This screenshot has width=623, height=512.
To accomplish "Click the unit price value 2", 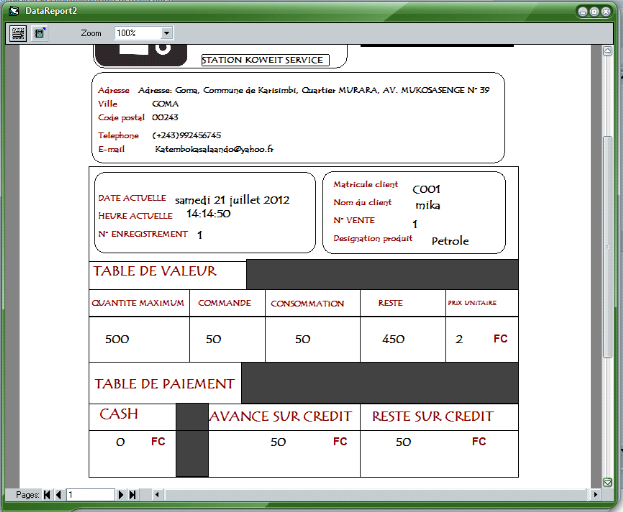I will [459, 339].
